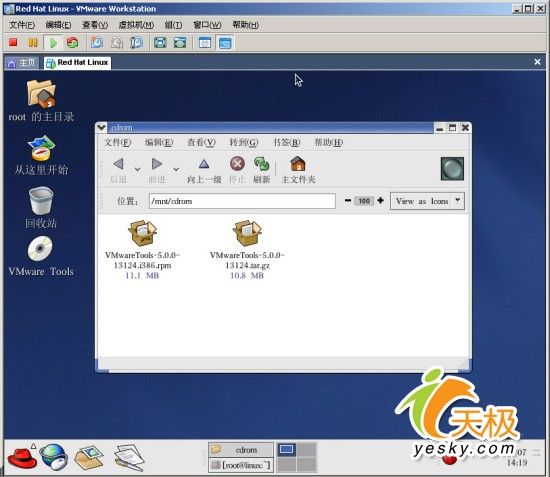
Task: Open VMware 查看(V) menu
Action: point(95,25)
